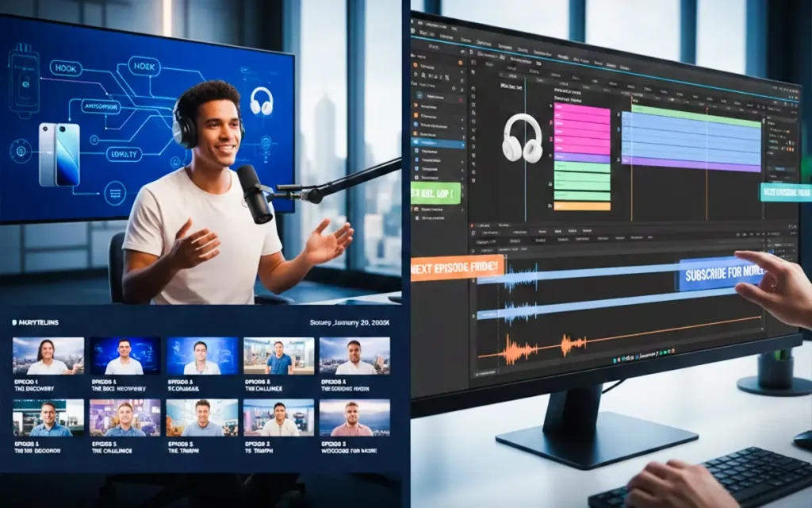Click the teal banner at the editor's right edge
Screen dimensions: 812x508
785,192
